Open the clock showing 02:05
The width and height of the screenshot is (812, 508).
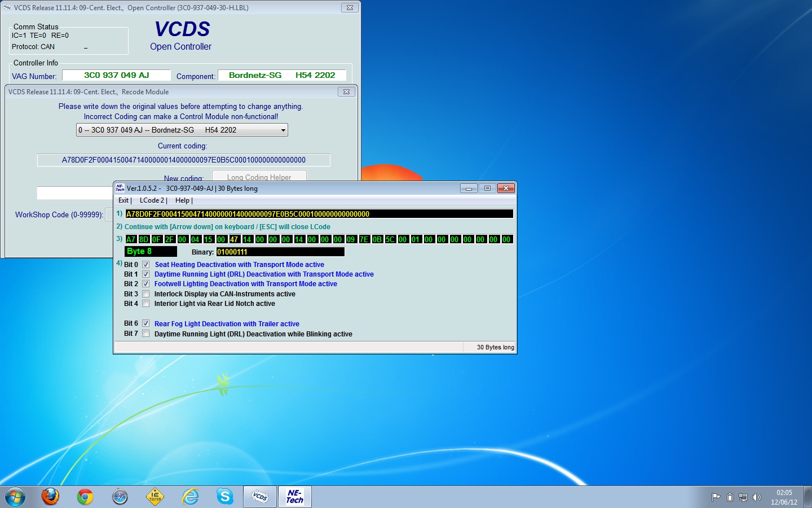tap(784, 497)
